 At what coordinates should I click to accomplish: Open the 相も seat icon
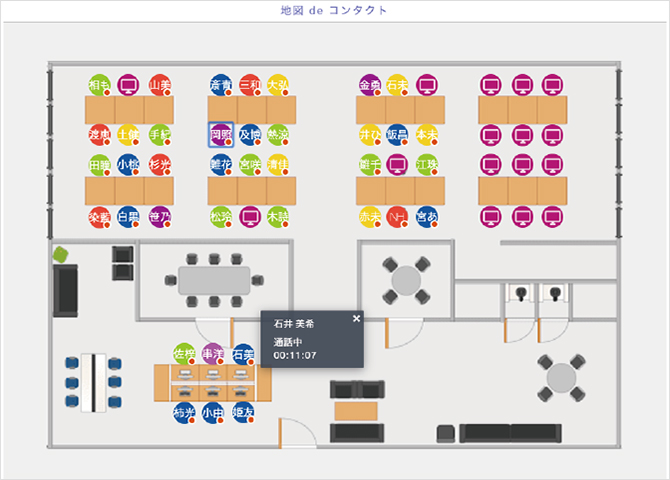pos(100,85)
